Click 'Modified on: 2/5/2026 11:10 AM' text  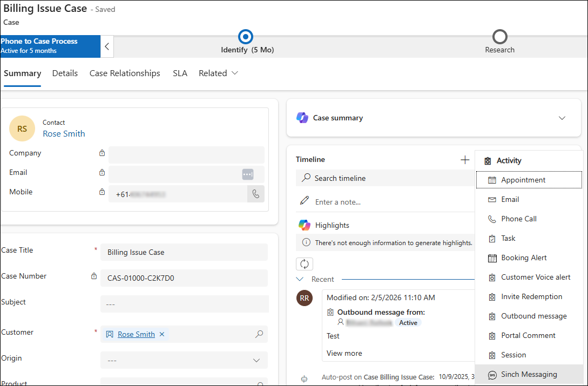[381, 297]
